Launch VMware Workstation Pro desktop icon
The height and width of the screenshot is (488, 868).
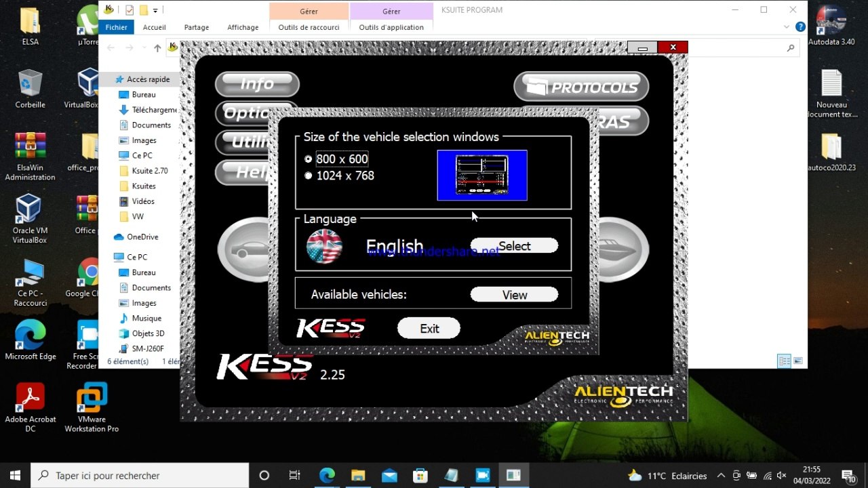pos(92,407)
